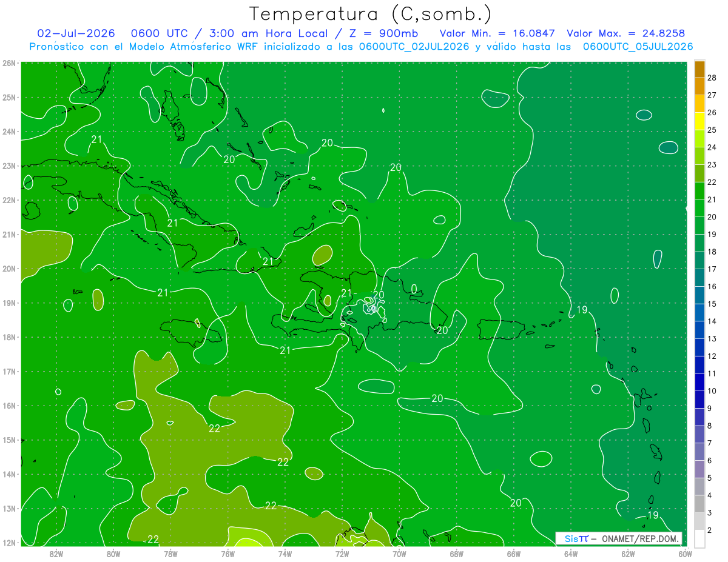
Task: Click the '18' value on the color scale
Action: (x=712, y=252)
